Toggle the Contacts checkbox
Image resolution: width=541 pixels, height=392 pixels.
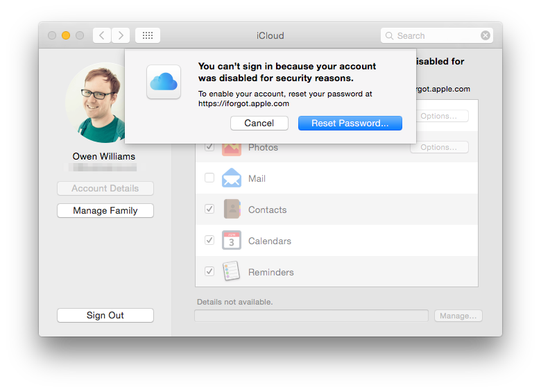pyautogui.click(x=209, y=209)
